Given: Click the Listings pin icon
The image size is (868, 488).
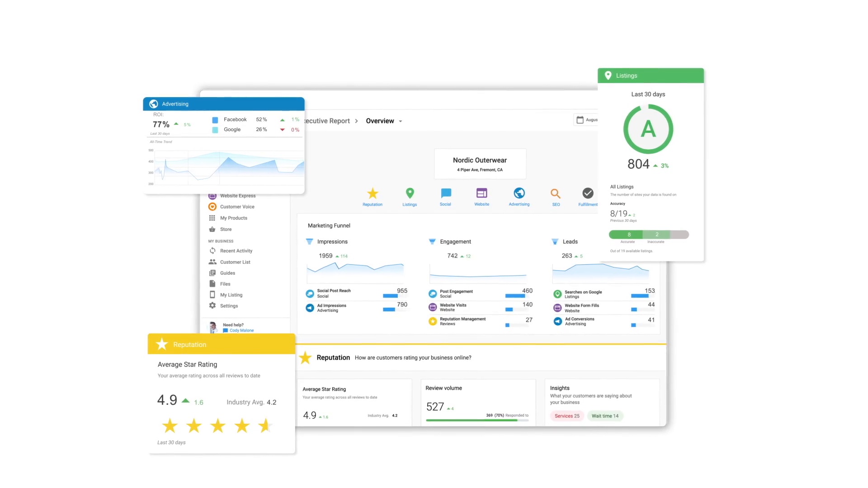Looking at the screenshot, I should point(410,193).
